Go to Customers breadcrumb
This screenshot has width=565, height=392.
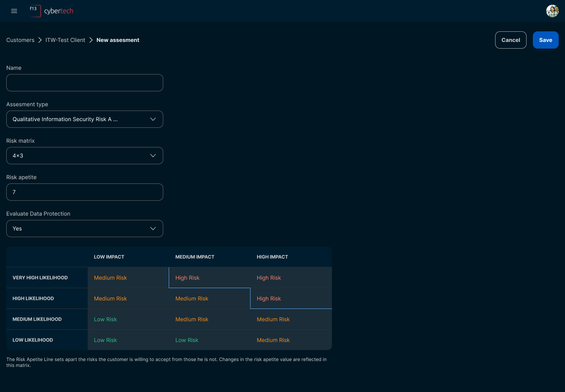(x=20, y=40)
